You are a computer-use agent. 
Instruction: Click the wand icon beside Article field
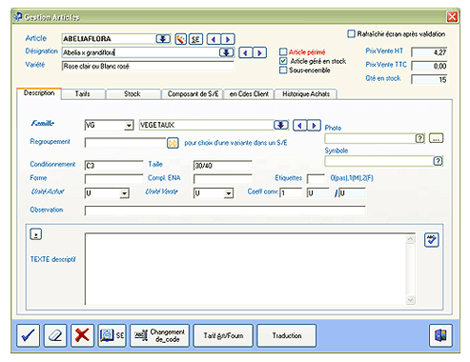(x=180, y=39)
